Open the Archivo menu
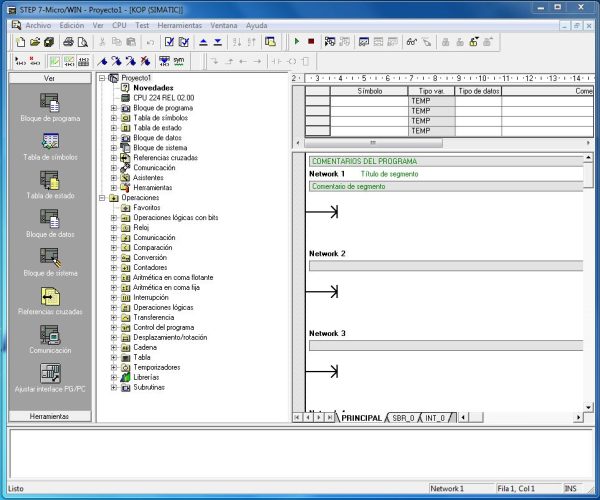The image size is (600, 500). click(x=38, y=25)
